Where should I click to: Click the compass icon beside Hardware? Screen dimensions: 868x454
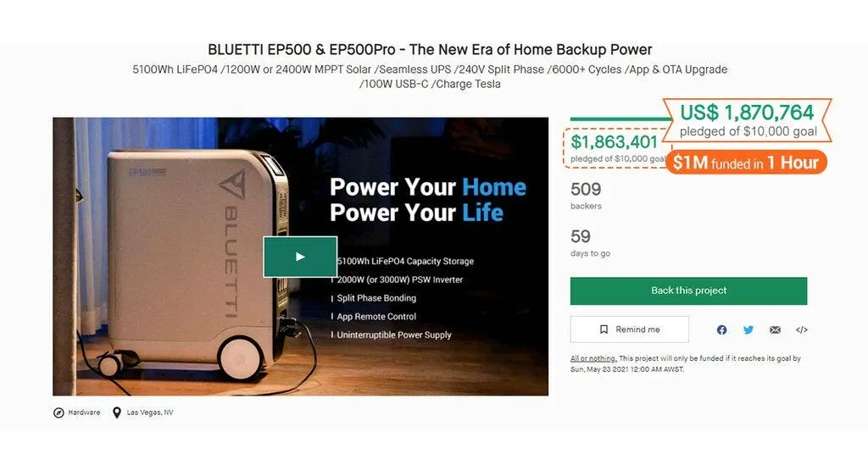[x=58, y=412]
